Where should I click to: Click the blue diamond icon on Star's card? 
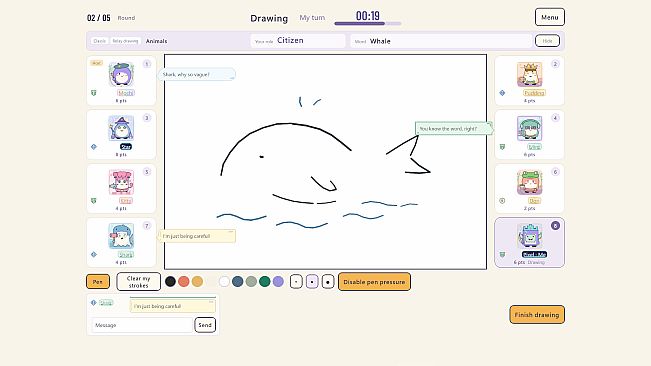click(x=94, y=146)
